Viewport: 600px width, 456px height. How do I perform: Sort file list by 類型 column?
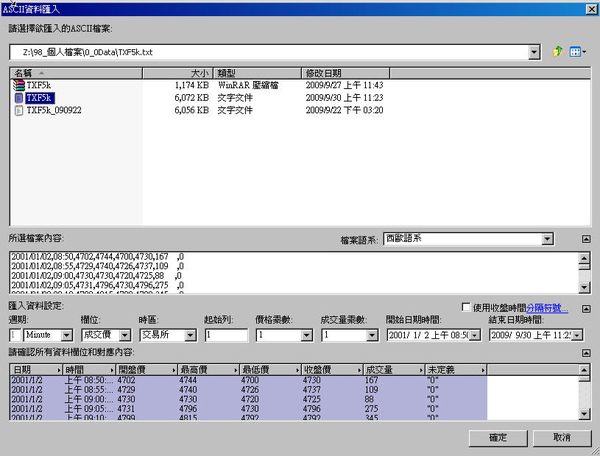(x=257, y=73)
